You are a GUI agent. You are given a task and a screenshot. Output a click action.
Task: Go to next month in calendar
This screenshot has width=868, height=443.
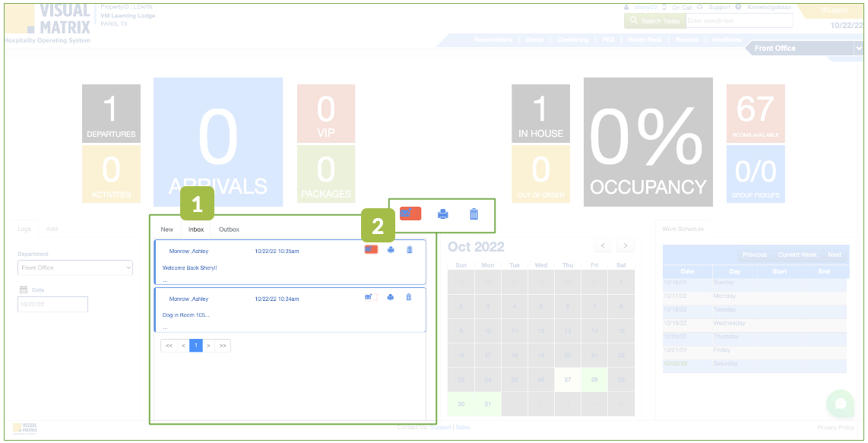pyautogui.click(x=626, y=246)
